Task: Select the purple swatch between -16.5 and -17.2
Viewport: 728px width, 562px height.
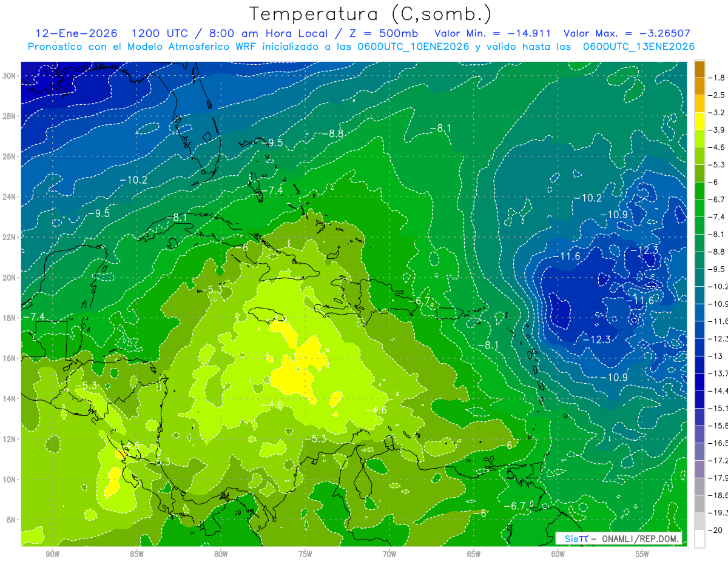Action: (699, 452)
